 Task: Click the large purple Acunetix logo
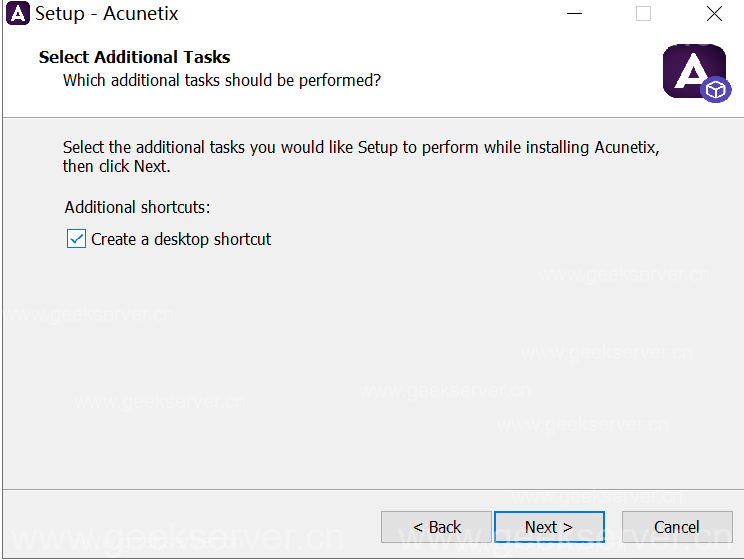[691, 70]
